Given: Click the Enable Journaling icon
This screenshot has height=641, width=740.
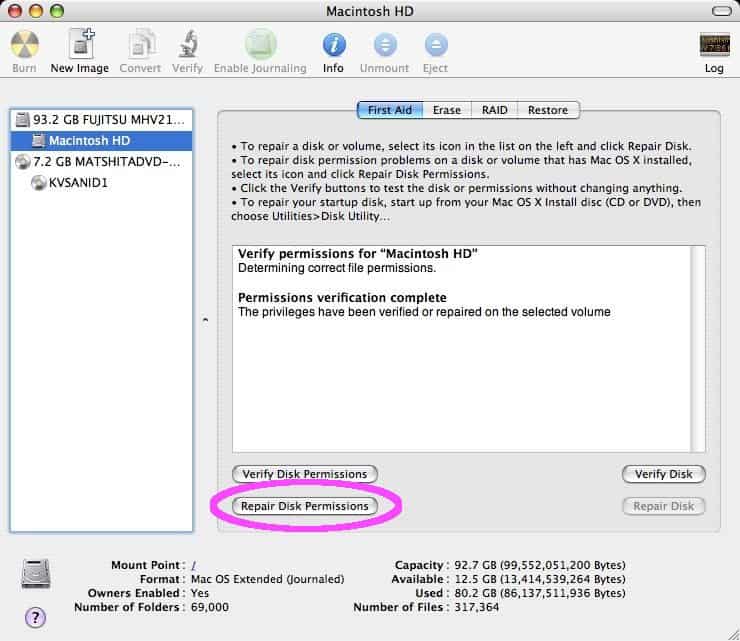Looking at the screenshot, I should [x=260, y=45].
